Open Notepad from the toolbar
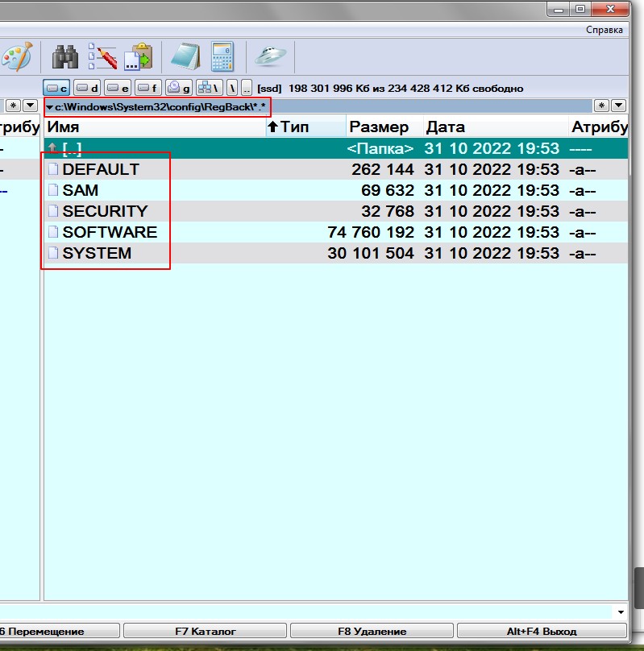Image resolution: width=644 pixels, height=651 pixels. click(x=185, y=57)
